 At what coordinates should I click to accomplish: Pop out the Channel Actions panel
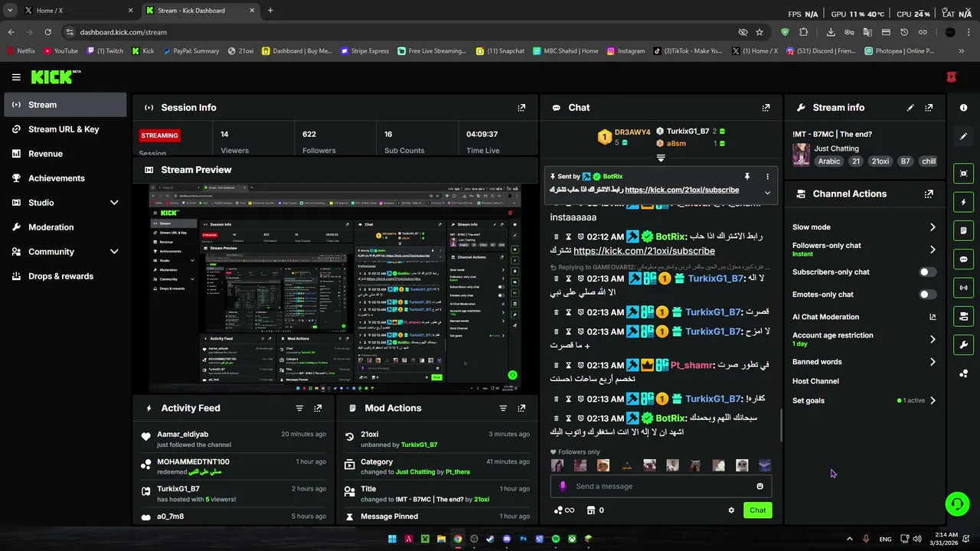(x=929, y=194)
